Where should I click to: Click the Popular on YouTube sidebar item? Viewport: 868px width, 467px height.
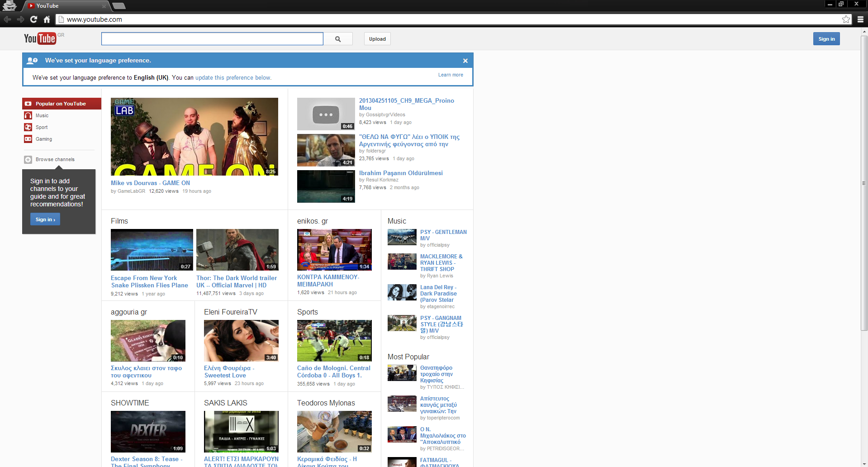tap(62, 104)
